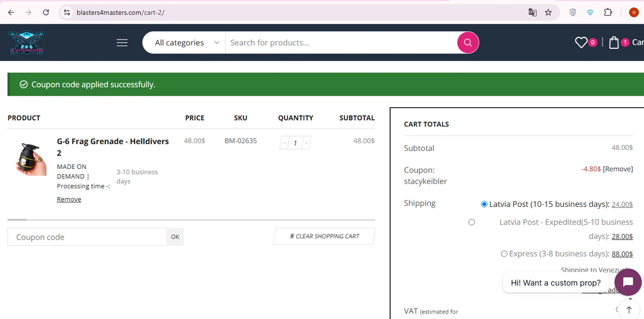Open the blue shield extension icon
644x319 pixels.
pos(590,12)
